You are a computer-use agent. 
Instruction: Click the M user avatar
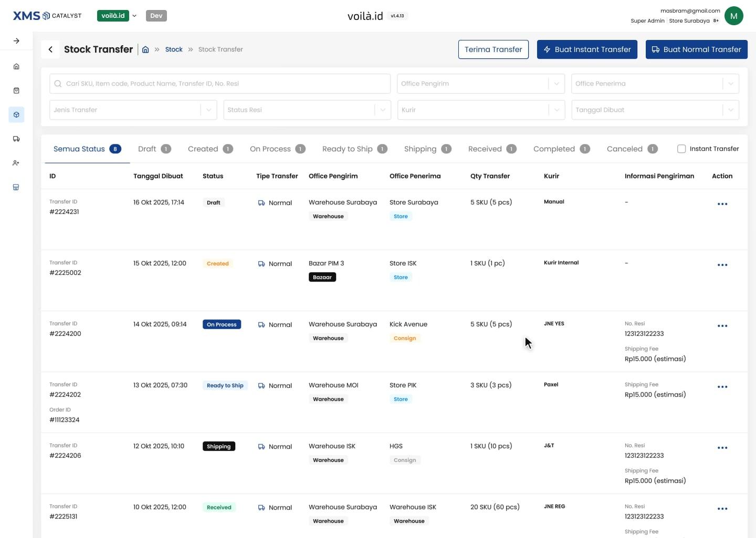[733, 16]
